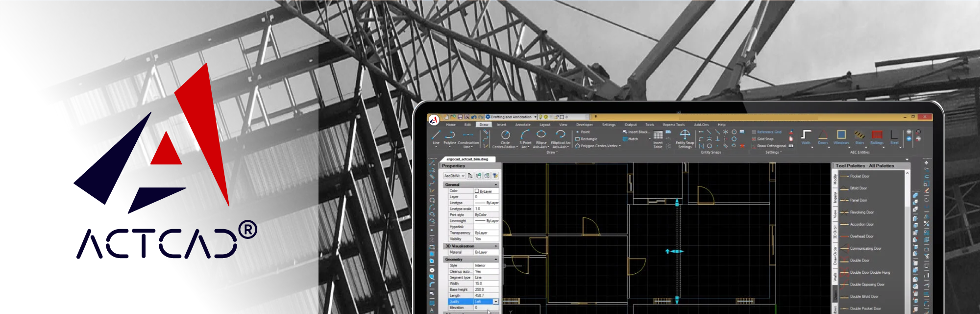Screen dimensions: 980x314
Task: Select the Elliptical Arc tool
Action: pos(561,138)
